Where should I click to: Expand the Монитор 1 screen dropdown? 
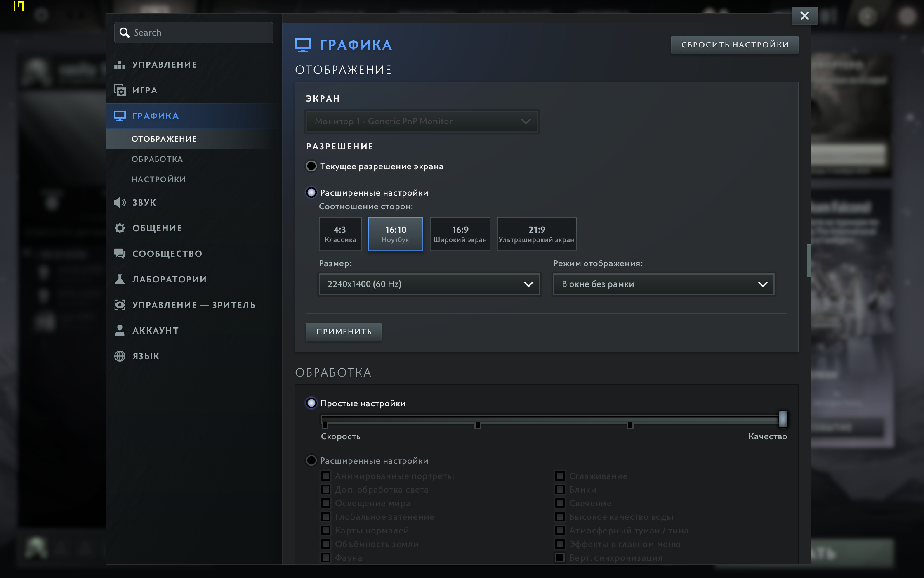(x=422, y=121)
